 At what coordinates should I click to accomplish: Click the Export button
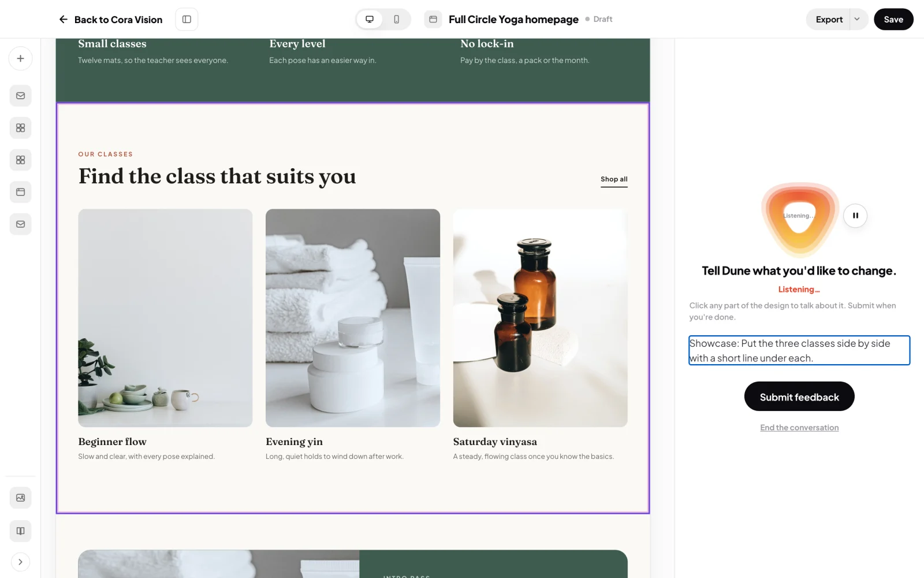829,19
